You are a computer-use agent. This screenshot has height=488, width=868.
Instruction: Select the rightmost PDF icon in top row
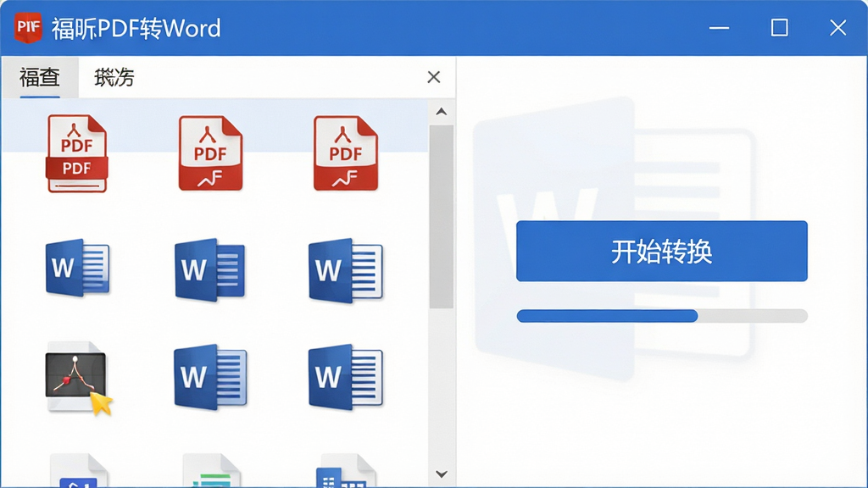[346, 153]
